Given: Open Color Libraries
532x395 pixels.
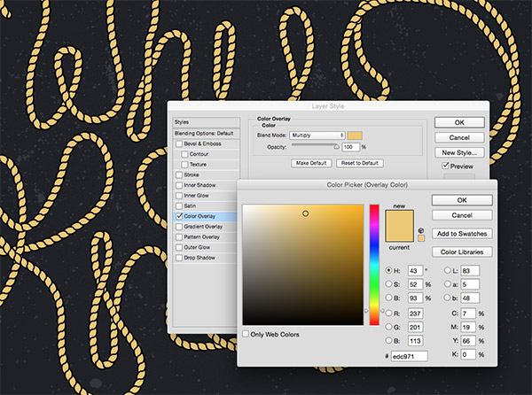Looking at the screenshot, I should click(462, 252).
